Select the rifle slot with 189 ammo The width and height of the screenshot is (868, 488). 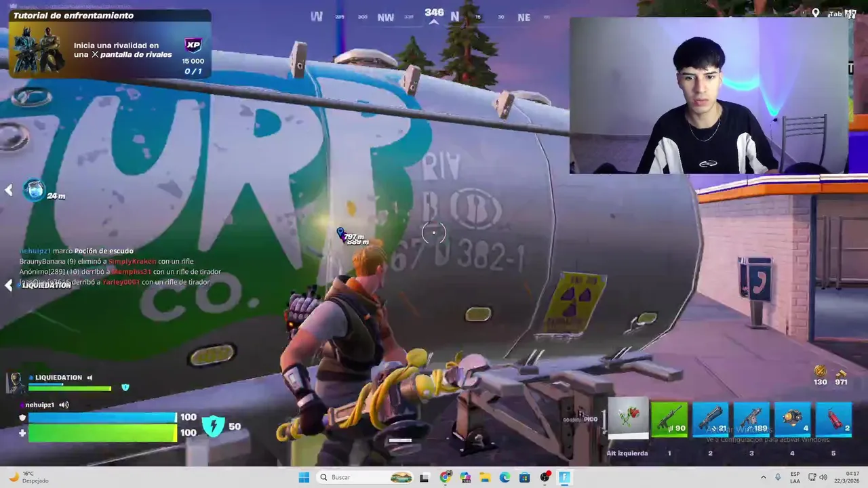pos(751,418)
